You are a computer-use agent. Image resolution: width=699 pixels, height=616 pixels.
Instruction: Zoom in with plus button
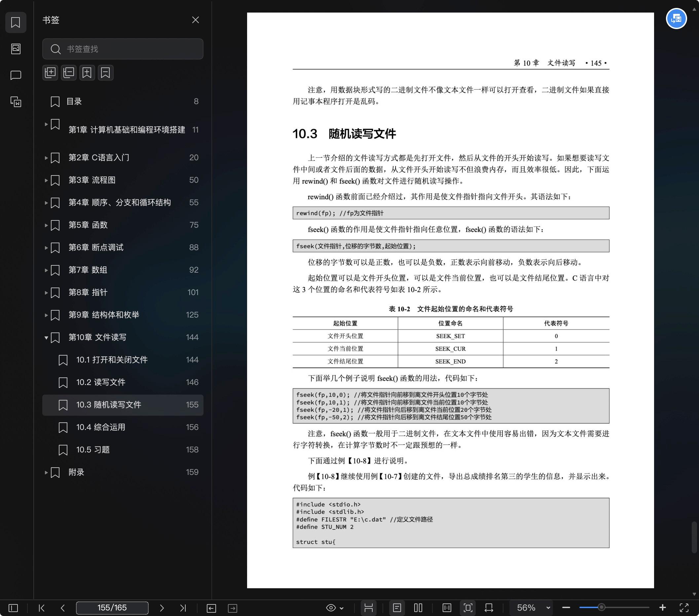click(x=662, y=608)
